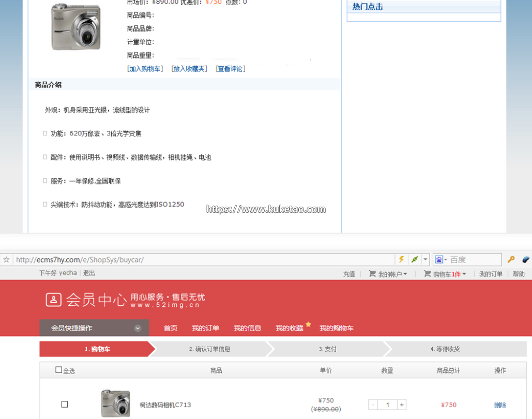This screenshot has width=532, height=419.
Task: Click the text 功能：620万像素、3倍光学变焦
Action: tap(96, 134)
